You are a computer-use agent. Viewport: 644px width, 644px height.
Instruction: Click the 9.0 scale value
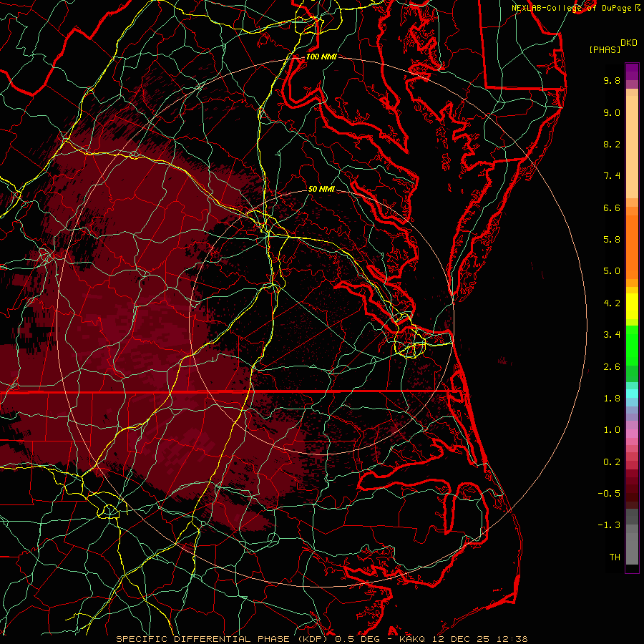coord(612,112)
